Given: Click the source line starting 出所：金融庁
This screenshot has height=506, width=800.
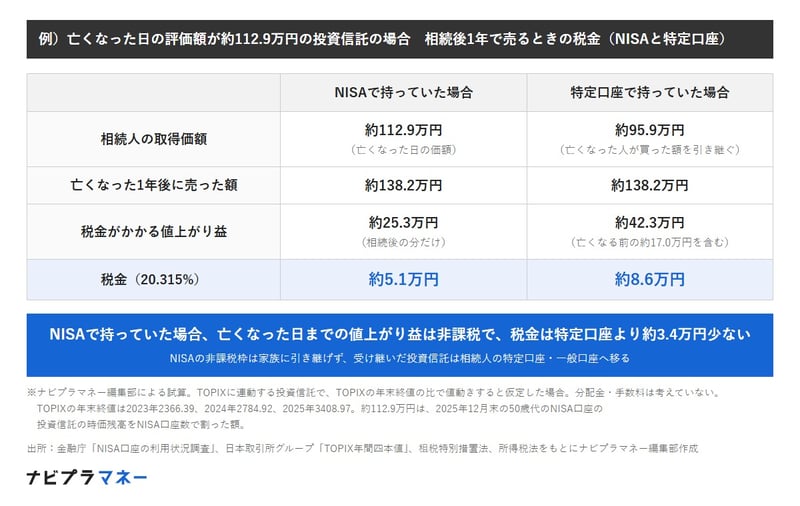Looking at the screenshot, I should pos(362,448).
